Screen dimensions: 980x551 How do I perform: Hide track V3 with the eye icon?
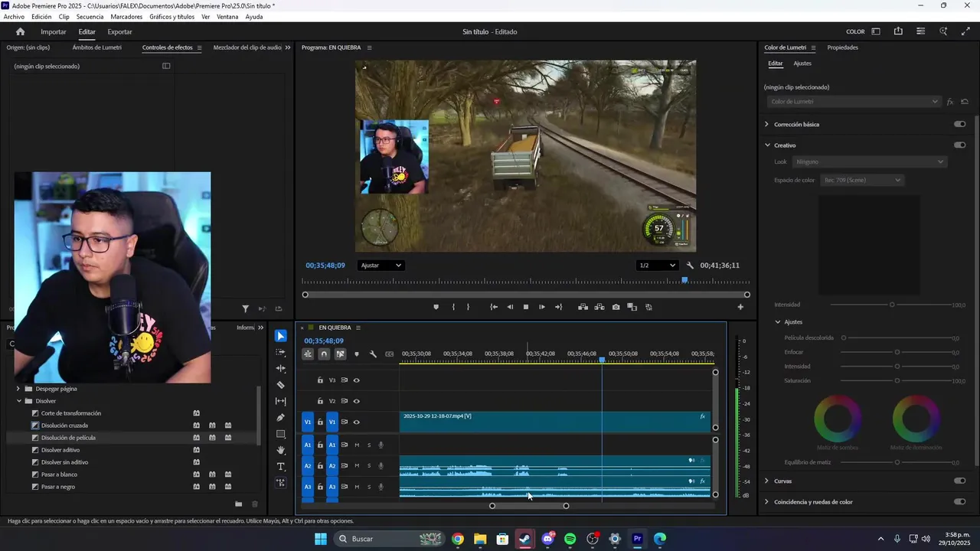pyautogui.click(x=357, y=380)
